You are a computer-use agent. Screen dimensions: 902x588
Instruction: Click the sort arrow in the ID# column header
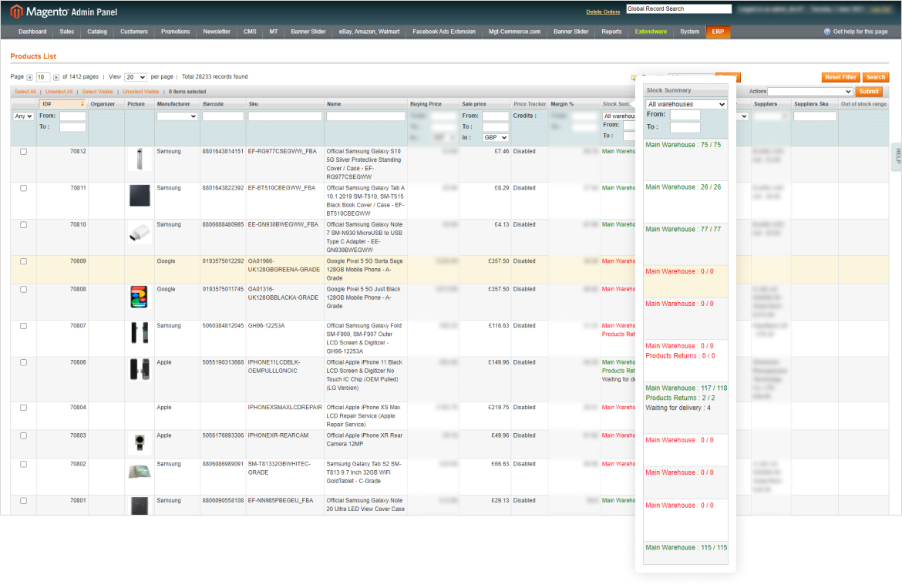[82, 104]
